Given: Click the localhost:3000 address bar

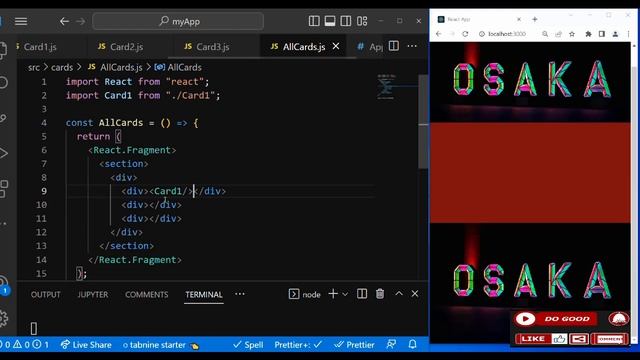Looking at the screenshot, I should [508, 34].
